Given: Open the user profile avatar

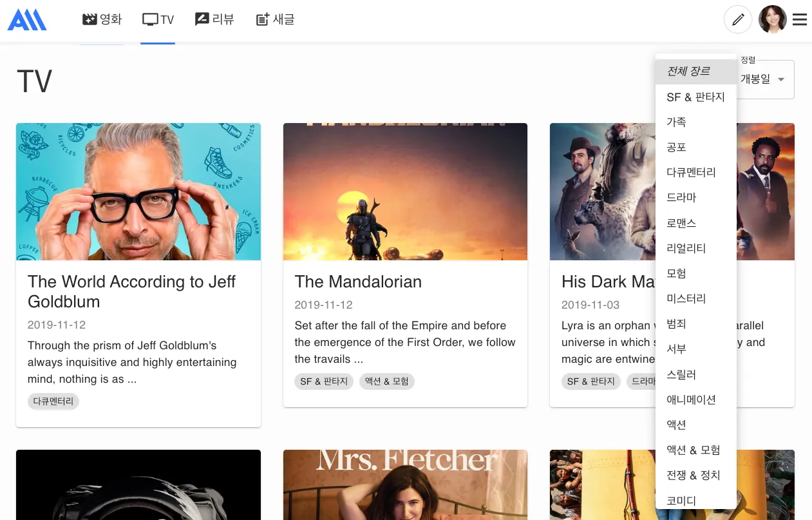Looking at the screenshot, I should 773,19.
